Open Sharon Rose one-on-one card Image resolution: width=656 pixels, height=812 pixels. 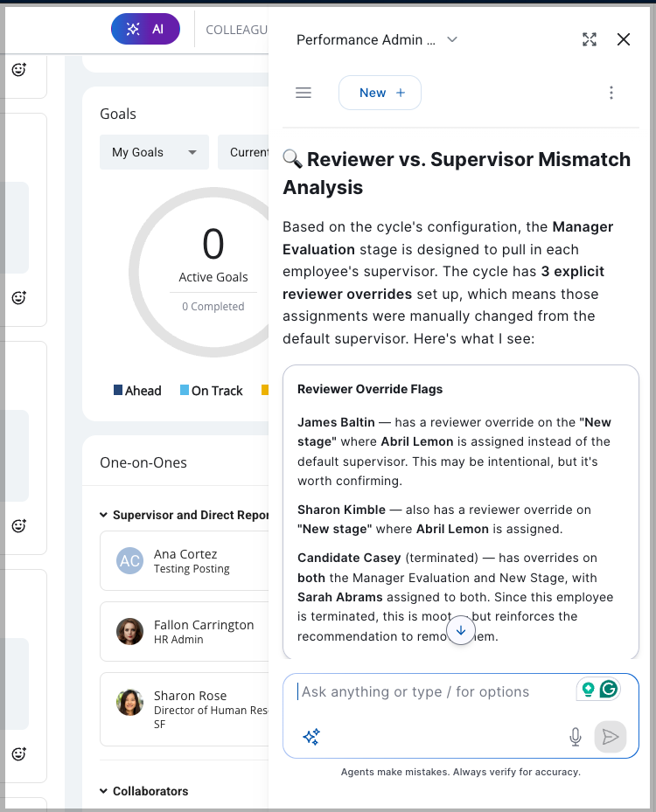point(185,709)
